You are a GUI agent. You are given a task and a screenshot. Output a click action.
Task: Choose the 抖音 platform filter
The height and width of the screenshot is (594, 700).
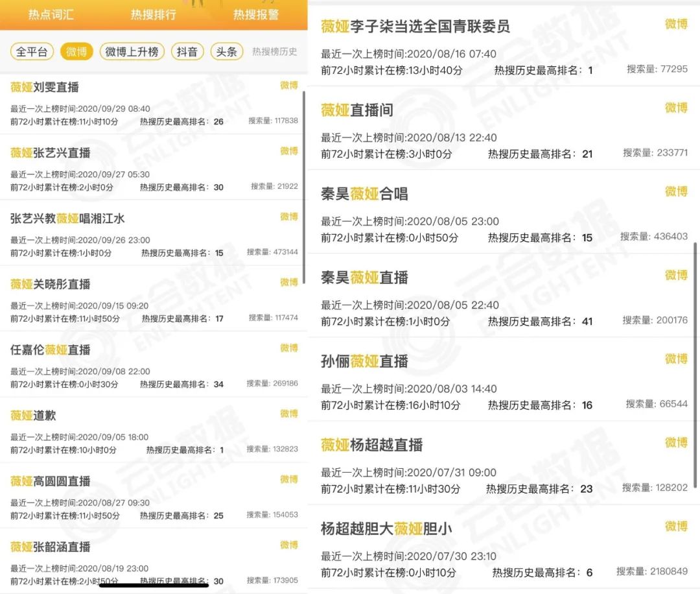[x=187, y=52]
